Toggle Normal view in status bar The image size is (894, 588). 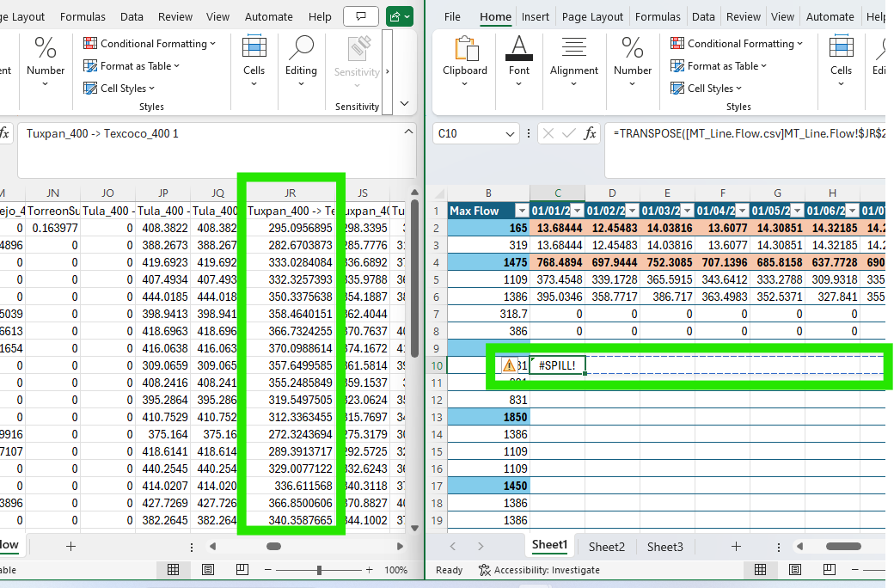(173, 569)
